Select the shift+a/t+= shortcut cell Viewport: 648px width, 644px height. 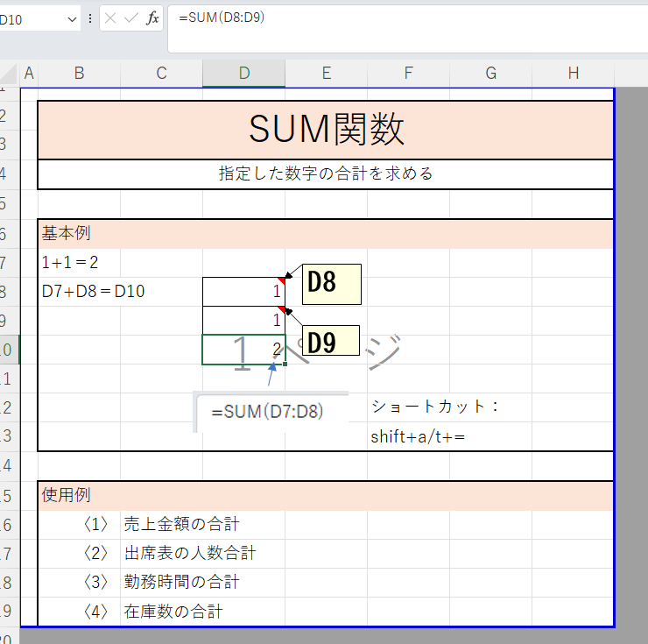(x=417, y=436)
